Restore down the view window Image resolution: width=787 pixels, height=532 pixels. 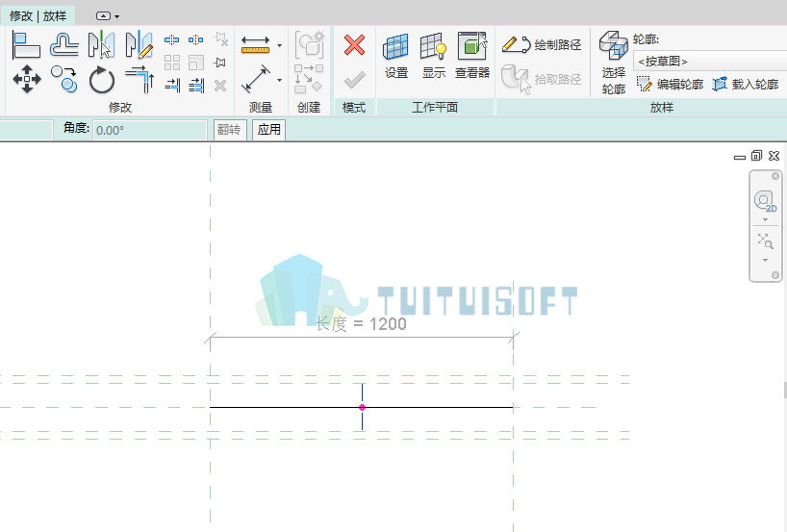(x=756, y=156)
